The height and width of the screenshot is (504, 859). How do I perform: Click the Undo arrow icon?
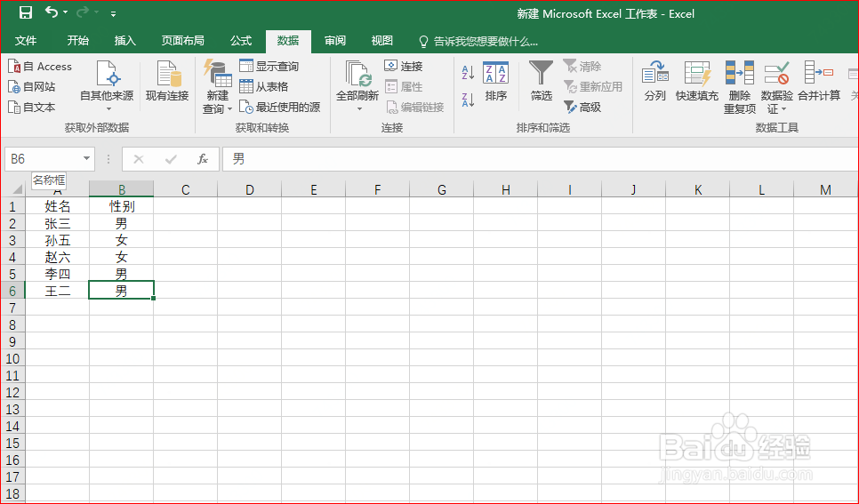51,12
